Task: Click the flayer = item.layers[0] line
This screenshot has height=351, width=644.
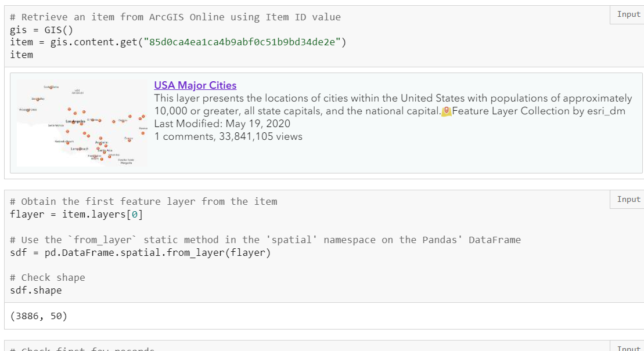Action: pos(76,215)
